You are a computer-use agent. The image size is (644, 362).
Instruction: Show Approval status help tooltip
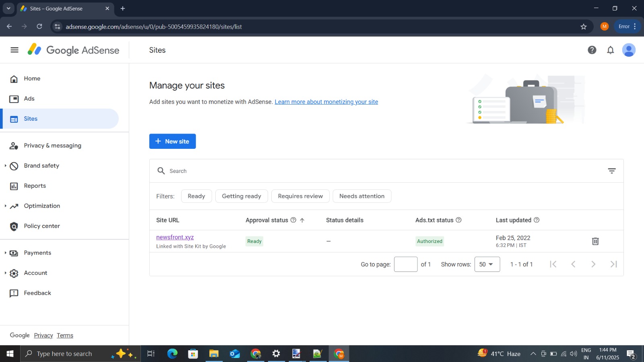tap(293, 220)
